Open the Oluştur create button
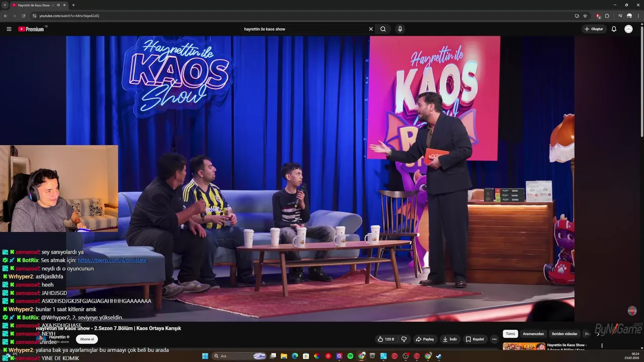The height and width of the screenshot is (362, 644). [x=594, y=29]
